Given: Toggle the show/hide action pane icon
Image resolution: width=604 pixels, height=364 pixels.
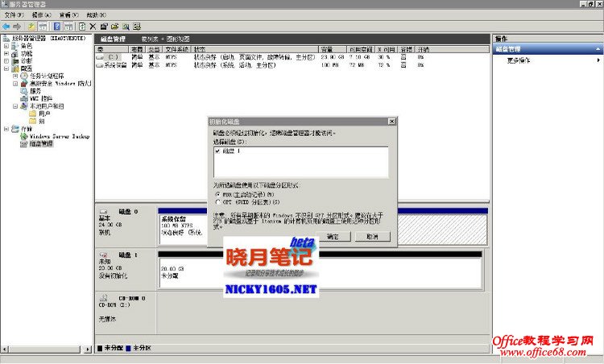Looking at the screenshot, I should [68, 27].
